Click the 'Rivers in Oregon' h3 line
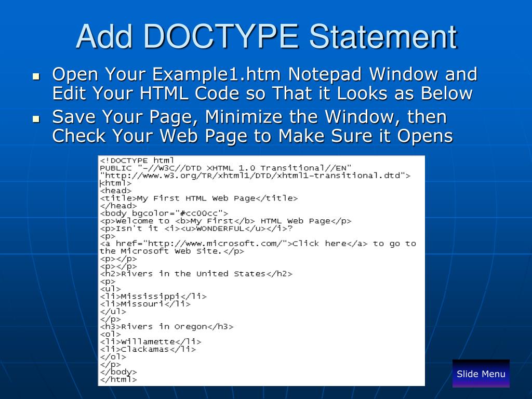532x399 pixels. click(167, 326)
